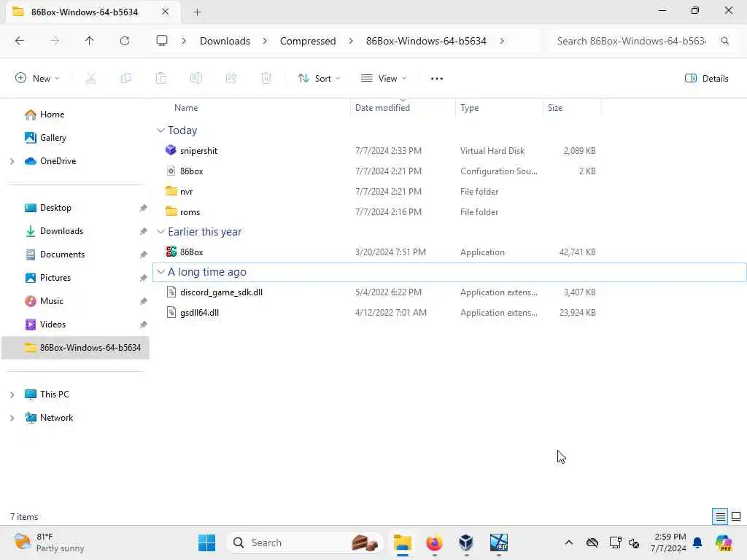The height and width of the screenshot is (560, 747).
Task: Click the Copy icon in toolbar
Action: click(x=126, y=78)
